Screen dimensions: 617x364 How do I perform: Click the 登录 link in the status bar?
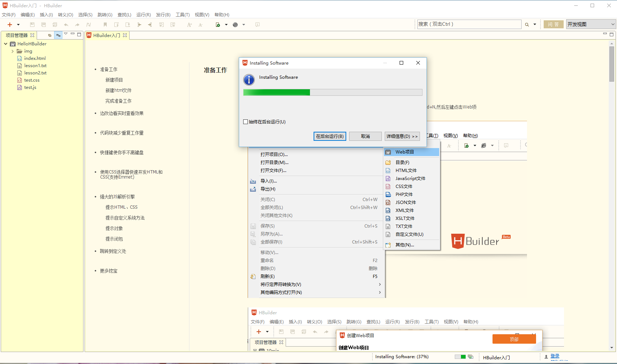click(x=555, y=356)
